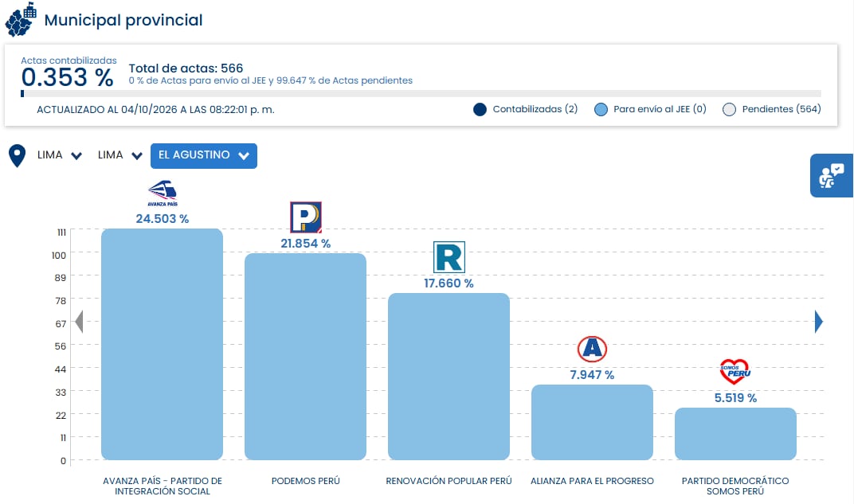
Task: Click the PODEMOS PERÚ axis label
Action: (306, 481)
